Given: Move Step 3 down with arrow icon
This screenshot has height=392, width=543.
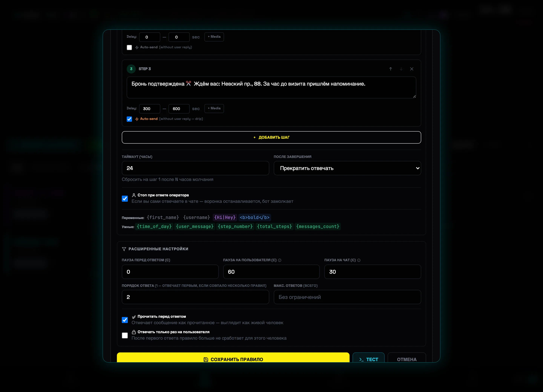Looking at the screenshot, I should pos(401,69).
